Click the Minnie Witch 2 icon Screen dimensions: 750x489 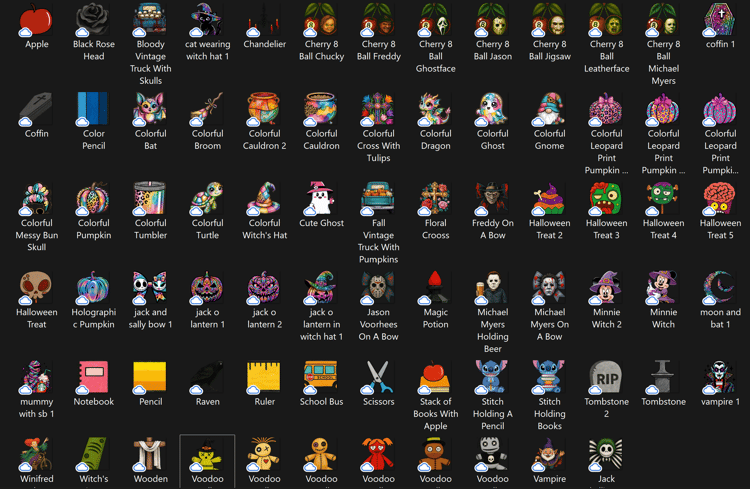[x=606, y=288]
